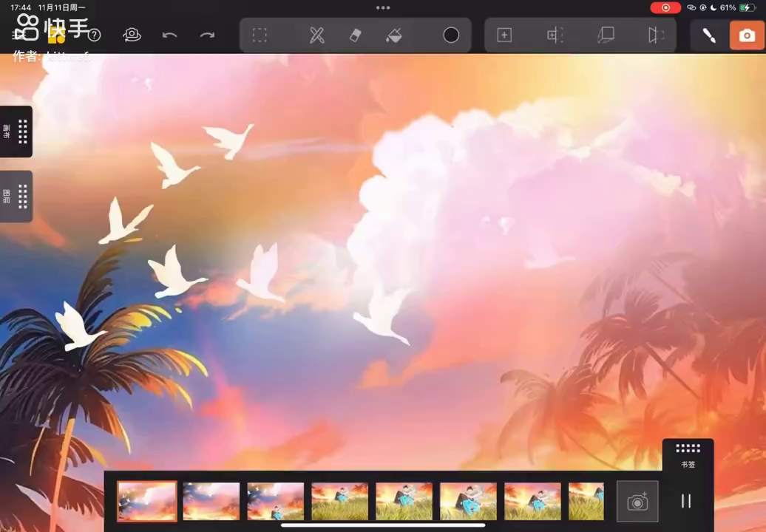Toggle the orange camera mode button
Viewport: 766px width, 532px height.
pos(747,35)
